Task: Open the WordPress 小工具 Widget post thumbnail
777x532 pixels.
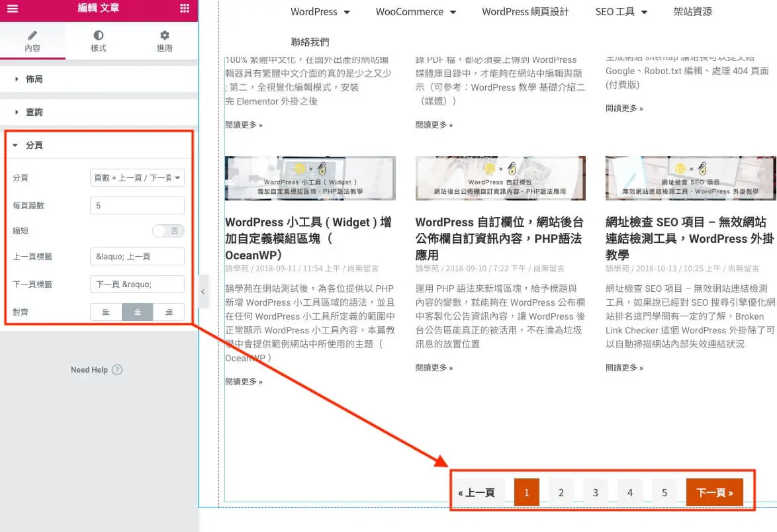Action: coord(310,178)
